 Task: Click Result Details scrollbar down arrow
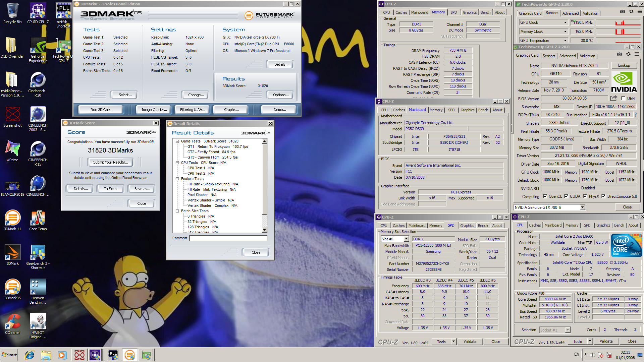[265, 230]
